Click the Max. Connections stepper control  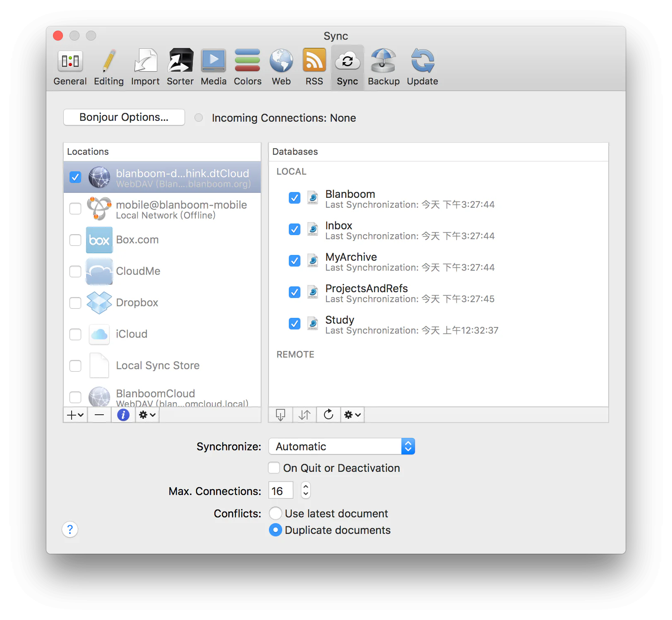pyautogui.click(x=306, y=490)
